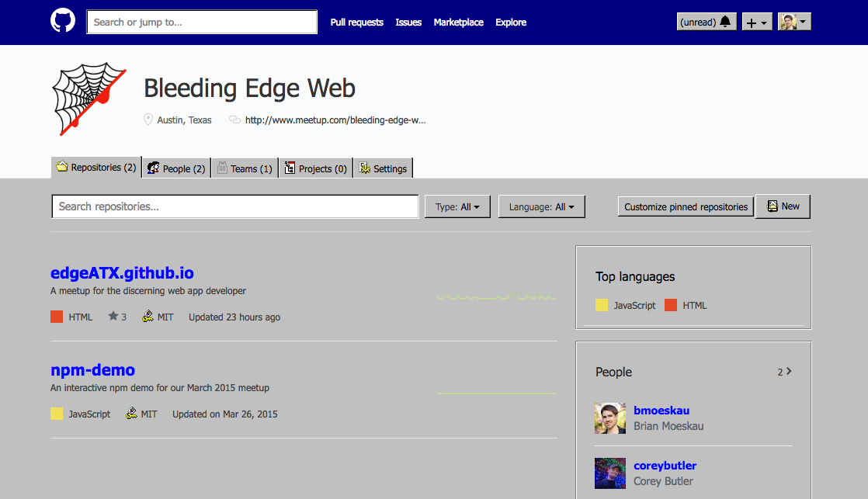Open coreybutler's profile link
Screen dimensions: 868x499
point(665,466)
